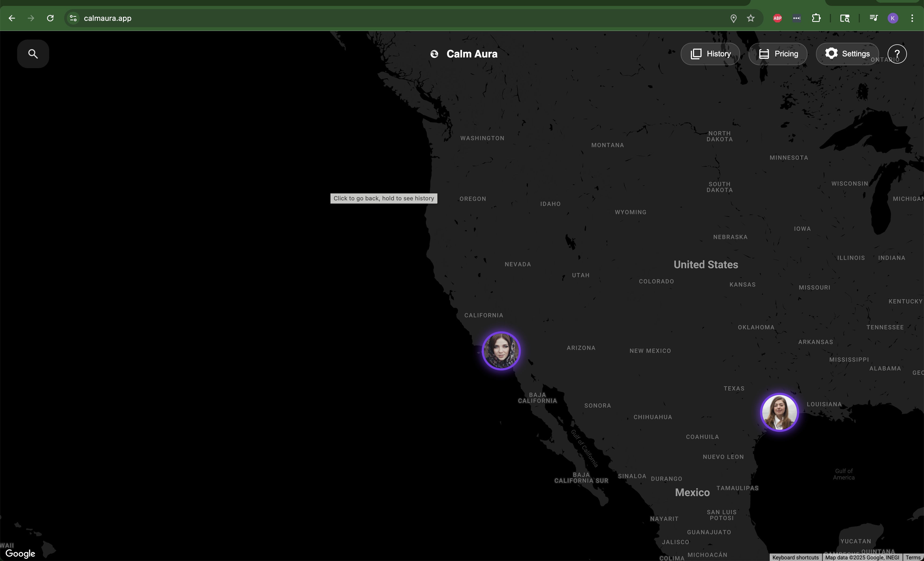
Task: Open the Extensions puzzle piece menu
Action: click(816, 18)
